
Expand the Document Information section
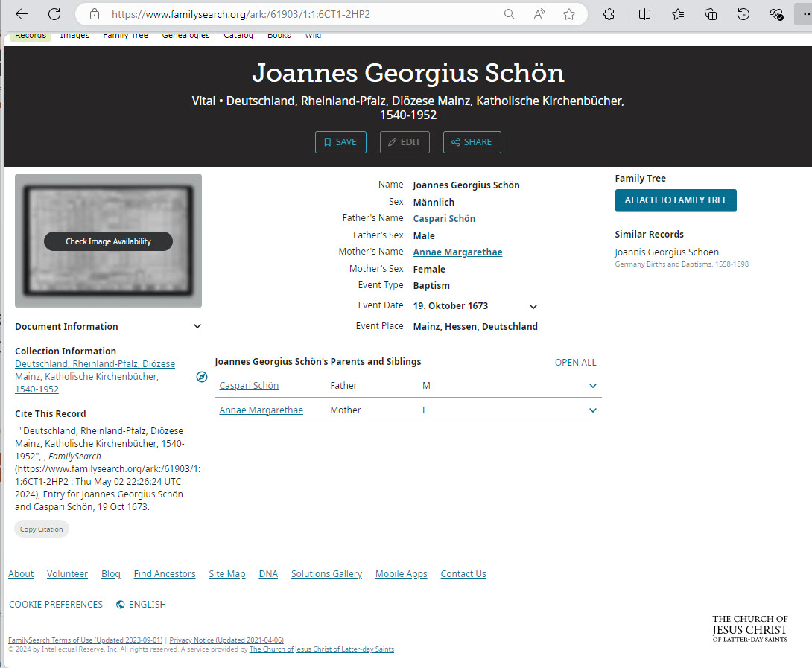(197, 326)
